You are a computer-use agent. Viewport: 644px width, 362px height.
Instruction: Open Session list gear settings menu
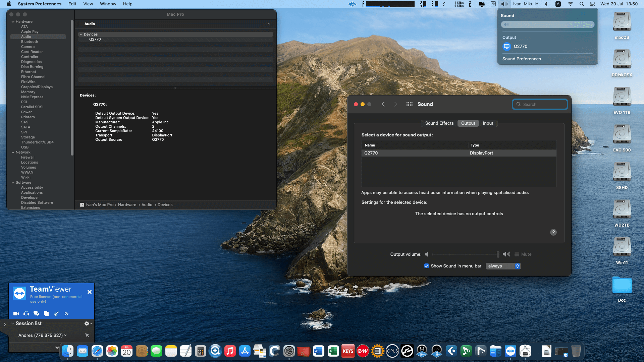point(88,323)
